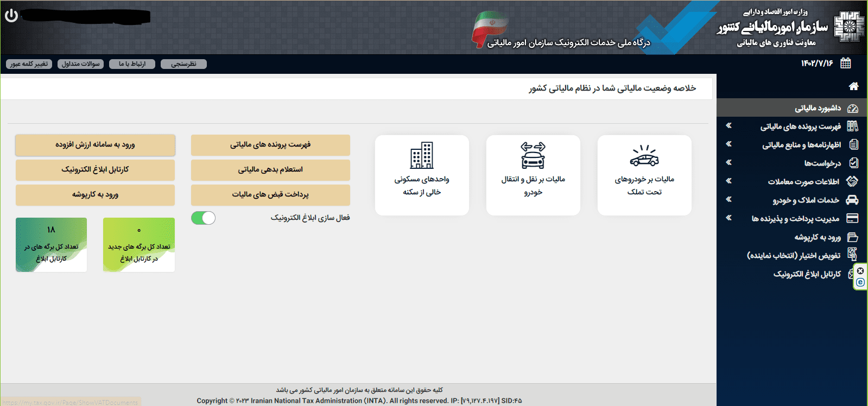Expand the invoice information chevron
This screenshot has height=406, width=868.
tap(728, 181)
